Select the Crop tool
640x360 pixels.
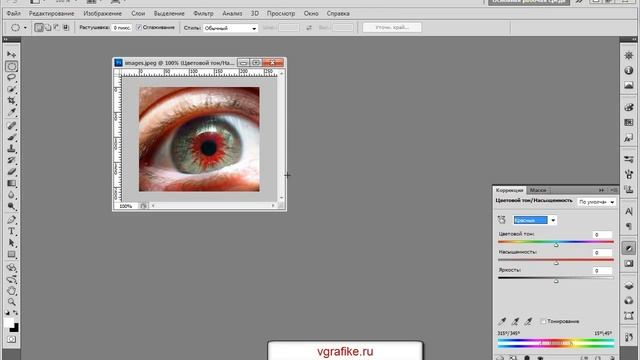pyautogui.click(x=11, y=100)
